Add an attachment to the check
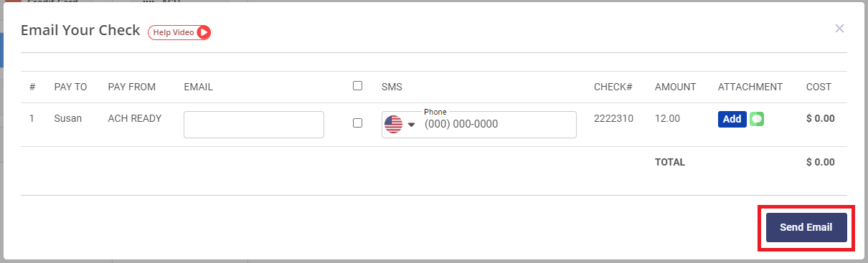This screenshot has height=263, width=868. (732, 119)
